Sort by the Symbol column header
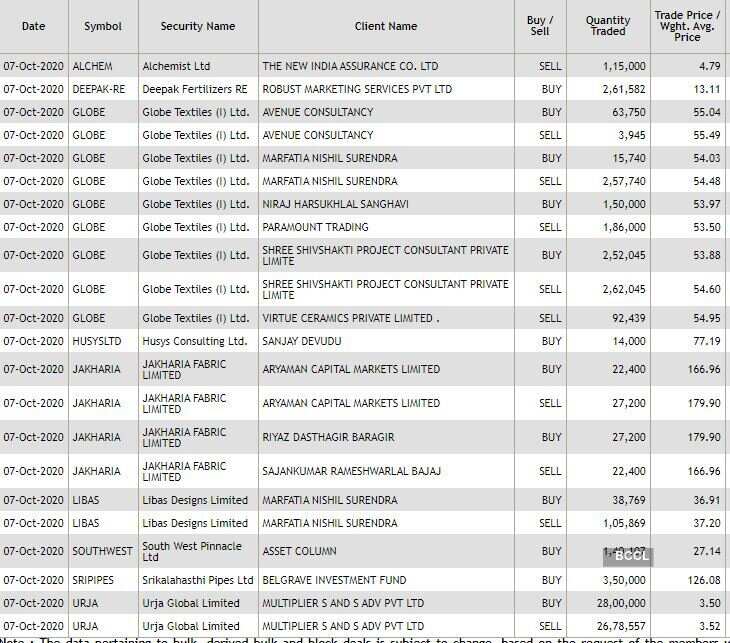The height and width of the screenshot is (643, 730). (x=103, y=26)
